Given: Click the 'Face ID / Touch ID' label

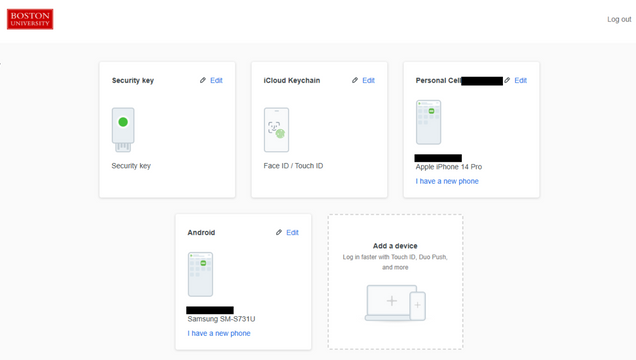Looking at the screenshot, I should click(293, 165).
